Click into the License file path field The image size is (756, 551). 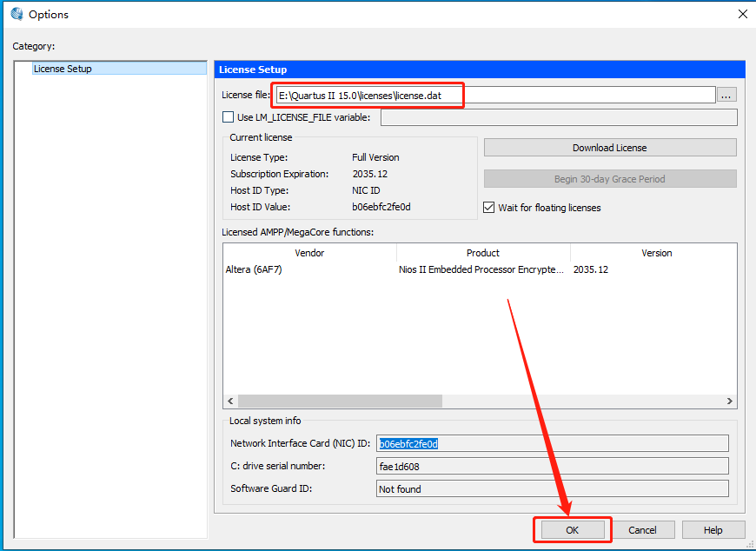click(x=495, y=95)
